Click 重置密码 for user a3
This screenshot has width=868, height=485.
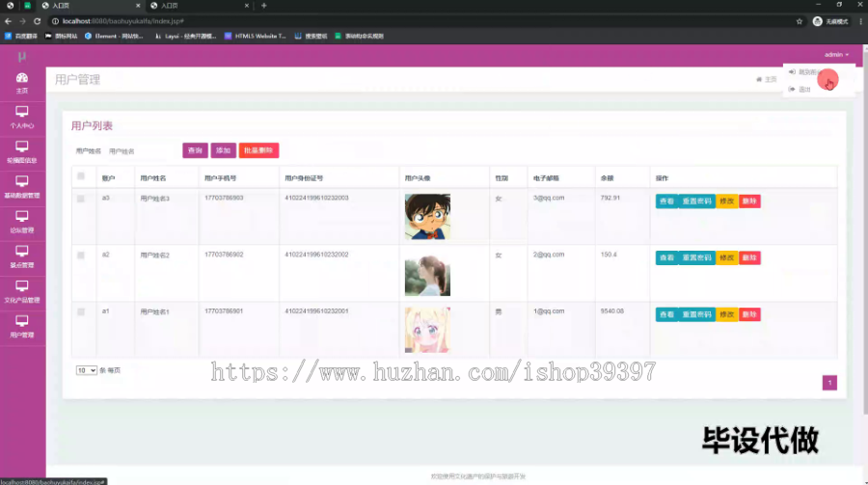[x=696, y=201]
